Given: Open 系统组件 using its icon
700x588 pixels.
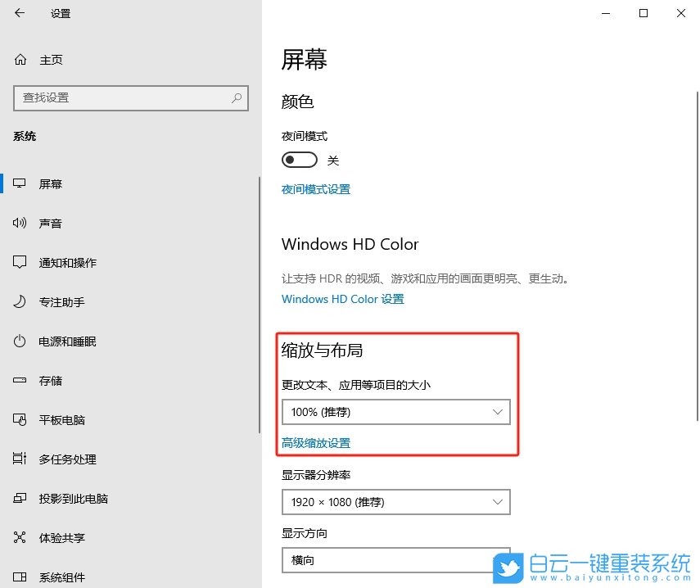Looking at the screenshot, I should point(19,577).
